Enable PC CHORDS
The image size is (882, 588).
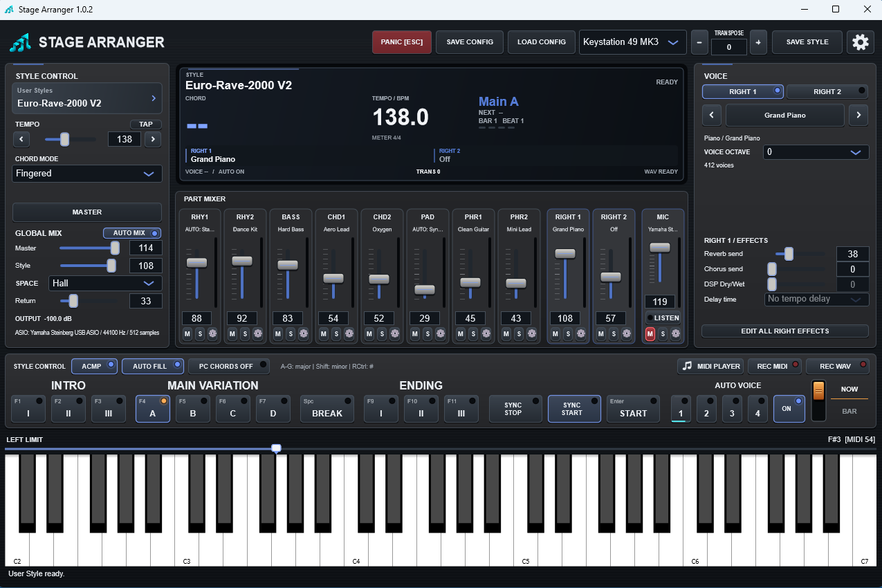[x=229, y=366]
